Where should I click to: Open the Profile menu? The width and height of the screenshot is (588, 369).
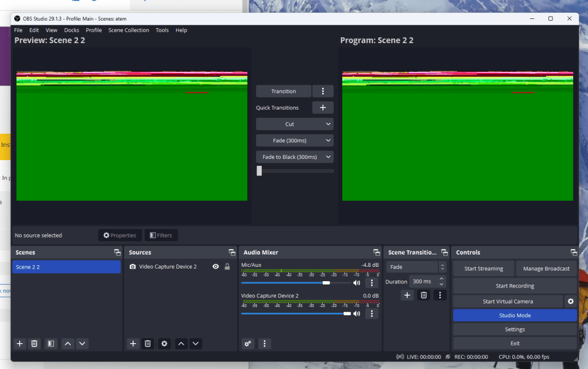[x=94, y=30]
